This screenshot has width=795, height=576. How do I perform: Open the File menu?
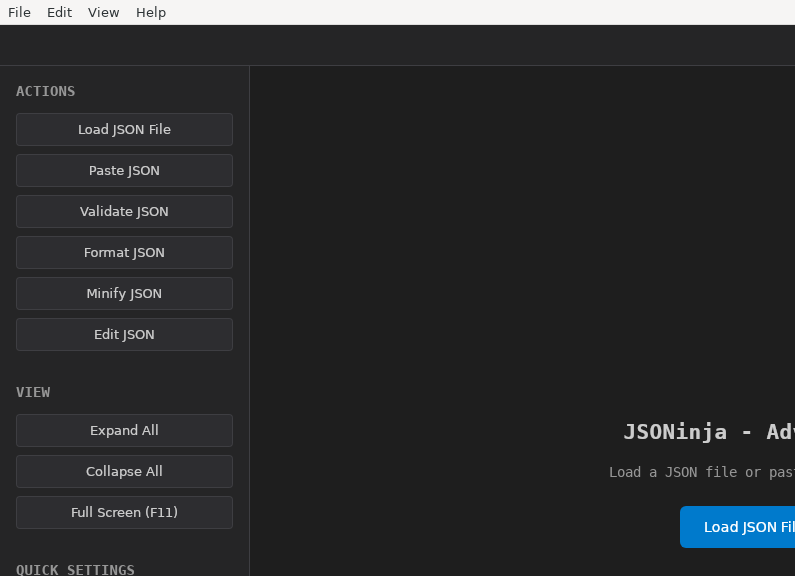(x=19, y=12)
